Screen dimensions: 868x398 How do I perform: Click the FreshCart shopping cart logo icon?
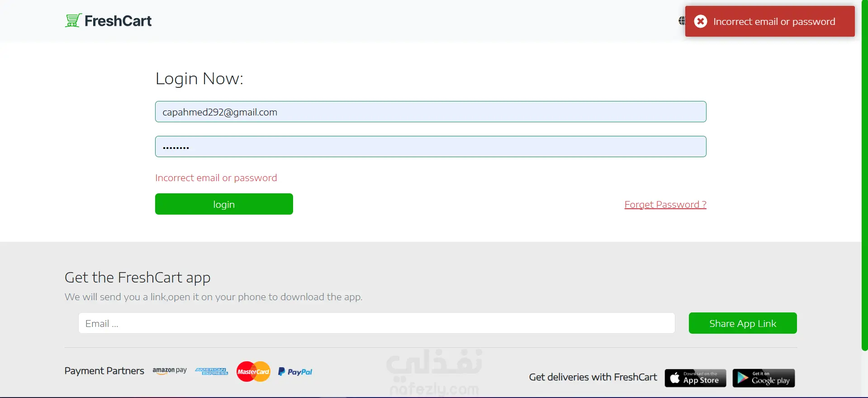click(x=73, y=20)
